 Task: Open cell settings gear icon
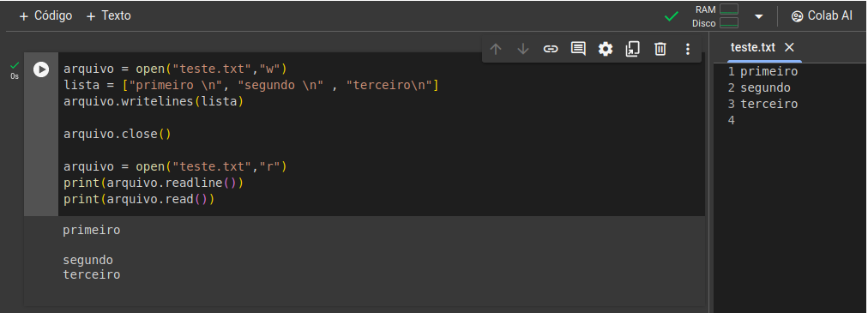coord(606,49)
